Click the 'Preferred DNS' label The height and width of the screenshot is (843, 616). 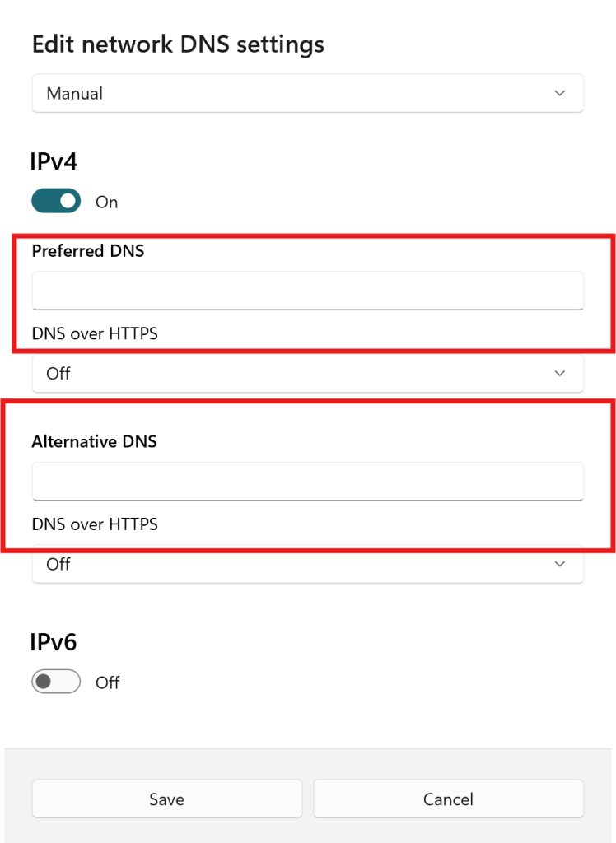[88, 251]
